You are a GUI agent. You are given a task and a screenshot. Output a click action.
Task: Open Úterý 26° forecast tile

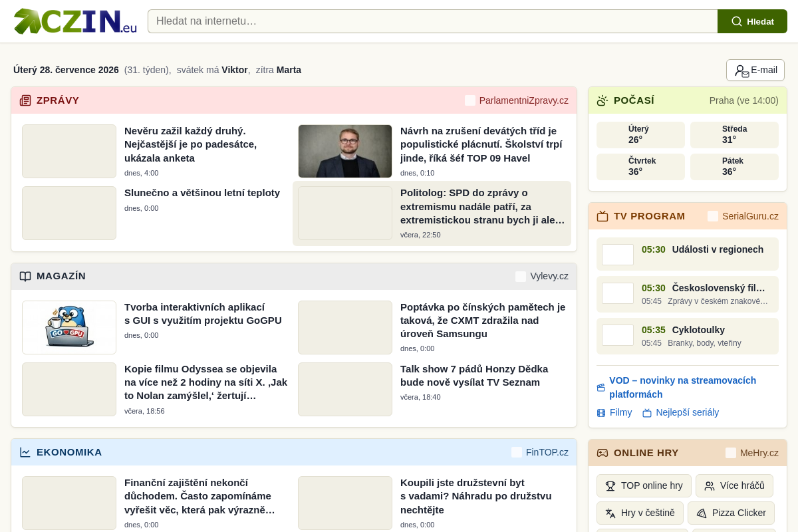(x=640, y=135)
